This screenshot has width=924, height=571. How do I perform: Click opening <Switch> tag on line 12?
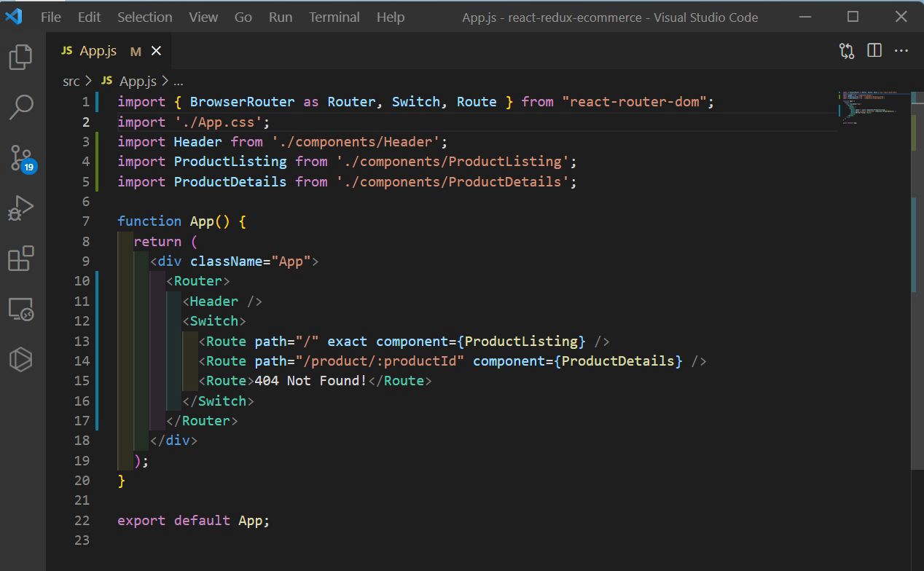click(214, 321)
